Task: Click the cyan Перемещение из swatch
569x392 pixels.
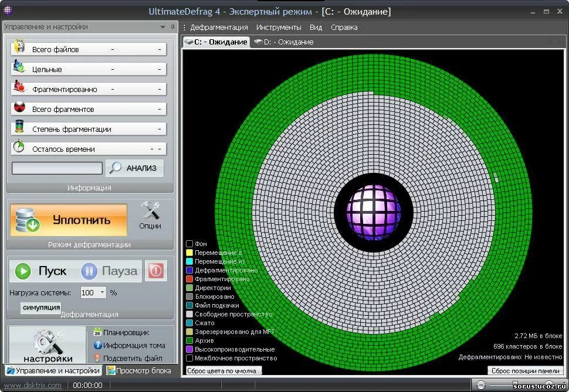Action: [189, 261]
